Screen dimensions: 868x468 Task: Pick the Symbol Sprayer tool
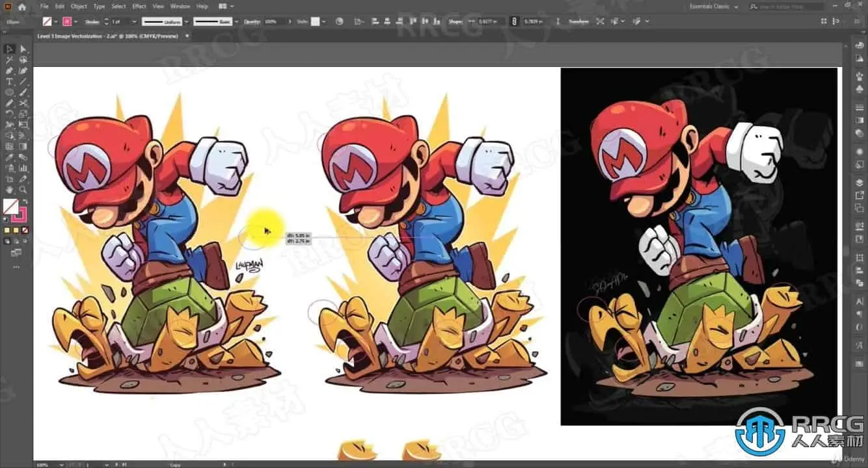(x=10, y=168)
